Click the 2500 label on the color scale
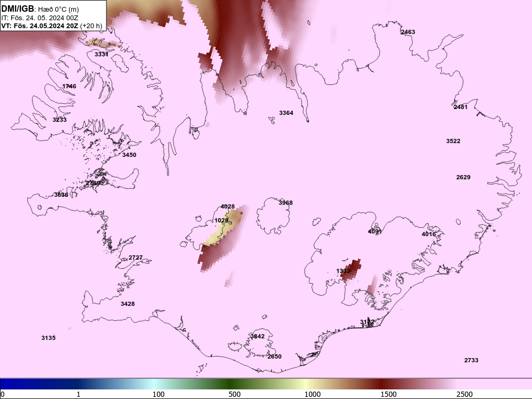This screenshot has height=399, width=532. click(464, 394)
